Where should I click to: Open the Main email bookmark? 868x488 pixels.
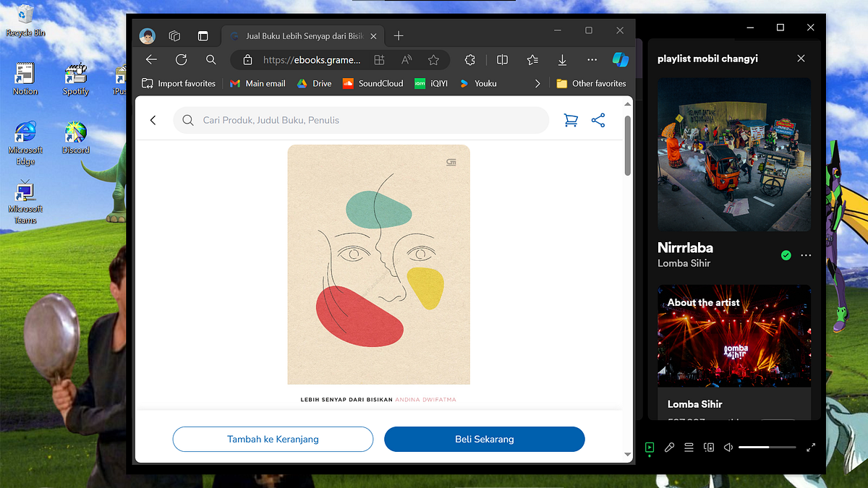tap(258, 84)
